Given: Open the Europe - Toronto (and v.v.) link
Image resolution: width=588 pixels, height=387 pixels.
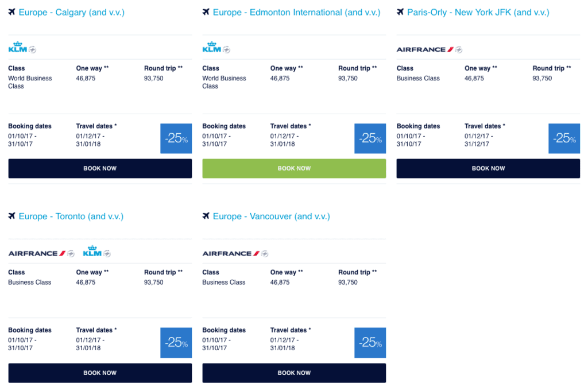Looking at the screenshot, I should 71,216.
